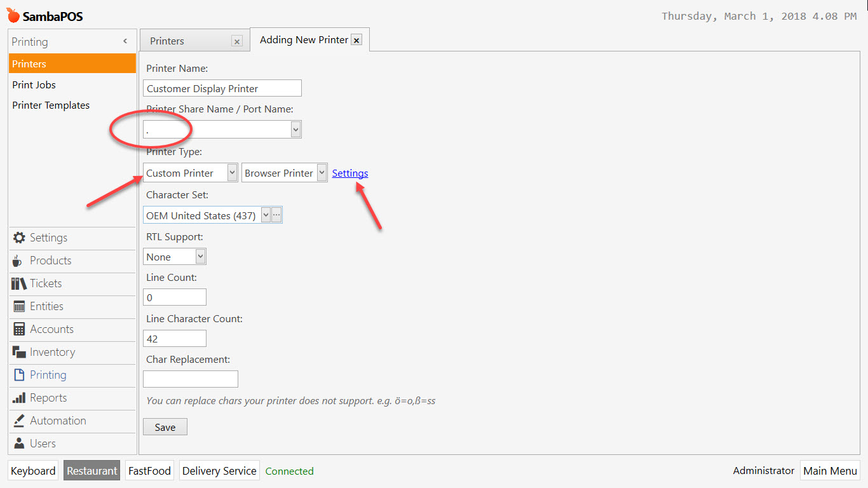Select the Inventory section icon
The width and height of the screenshot is (868, 488).
tap(52, 352)
